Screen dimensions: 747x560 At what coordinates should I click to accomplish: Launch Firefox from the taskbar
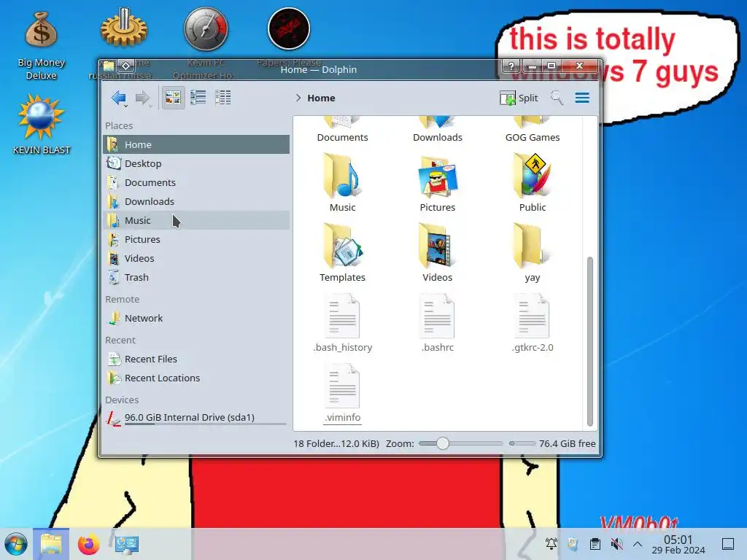[88, 544]
